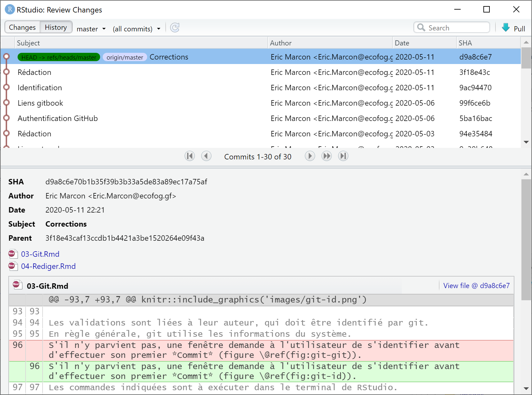Click the full SHA d9a8c6e70b1b35f… value
This screenshot has width=532, height=395.
click(126, 182)
